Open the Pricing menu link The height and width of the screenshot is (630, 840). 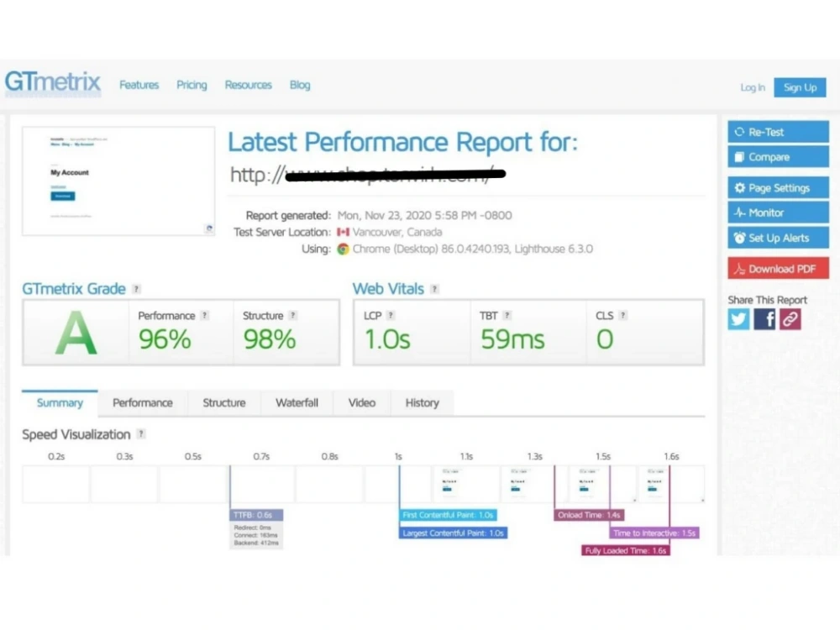[x=192, y=85]
